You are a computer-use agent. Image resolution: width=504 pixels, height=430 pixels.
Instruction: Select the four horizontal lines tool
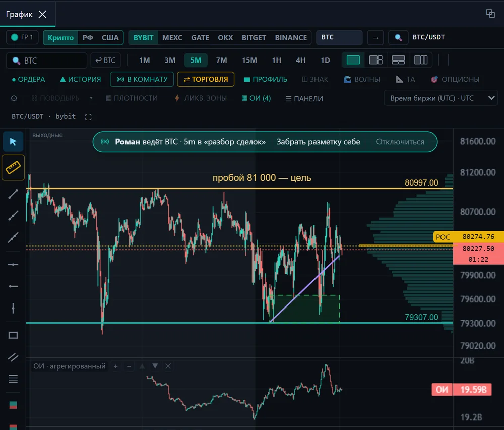(13, 379)
